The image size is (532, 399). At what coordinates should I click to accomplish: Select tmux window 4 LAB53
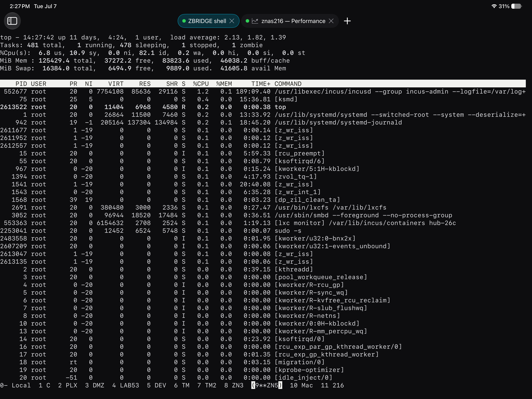pos(125,385)
